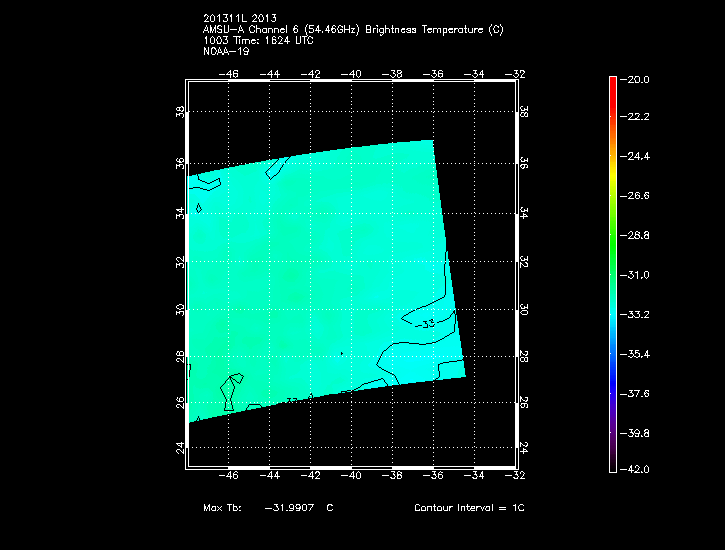Screen dimensions: 725x550
Task: Click the 24 latitude label on right axis
Action: 525,447
